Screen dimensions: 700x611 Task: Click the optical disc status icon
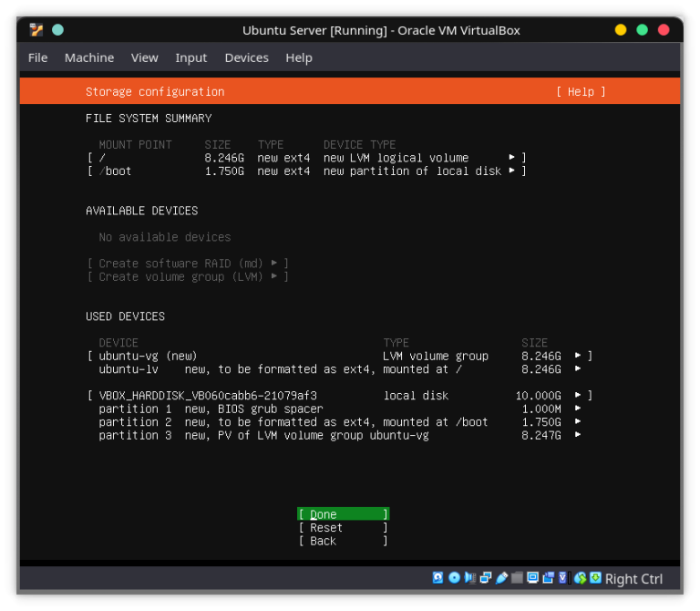coord(454,578)
